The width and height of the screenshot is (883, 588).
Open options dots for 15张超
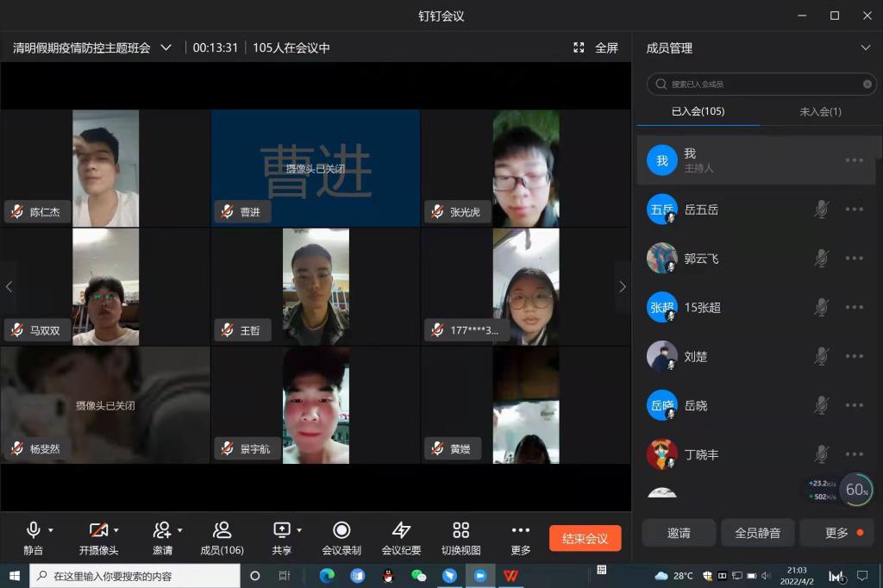coord(855,308)
